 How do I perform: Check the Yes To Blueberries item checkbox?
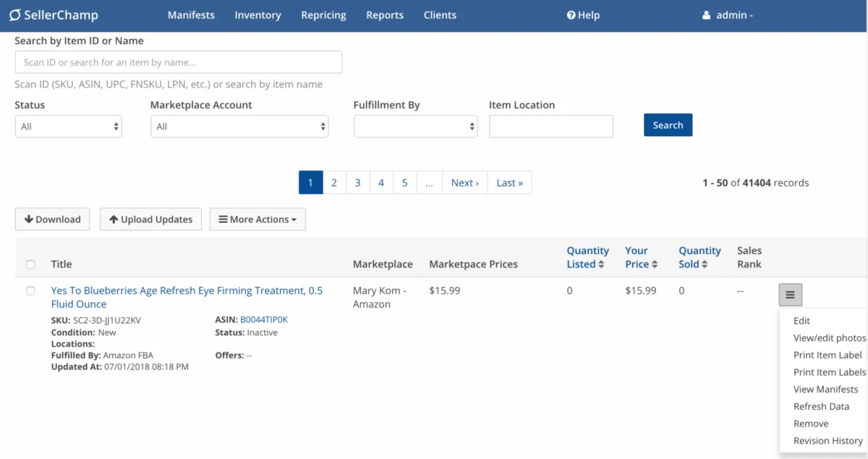click(30, 291)
